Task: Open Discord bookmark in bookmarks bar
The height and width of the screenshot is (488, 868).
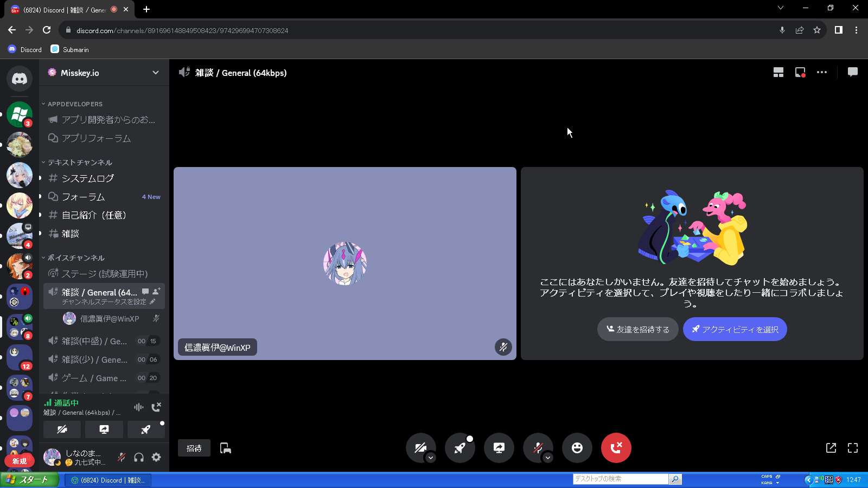Action: (25, 49)
